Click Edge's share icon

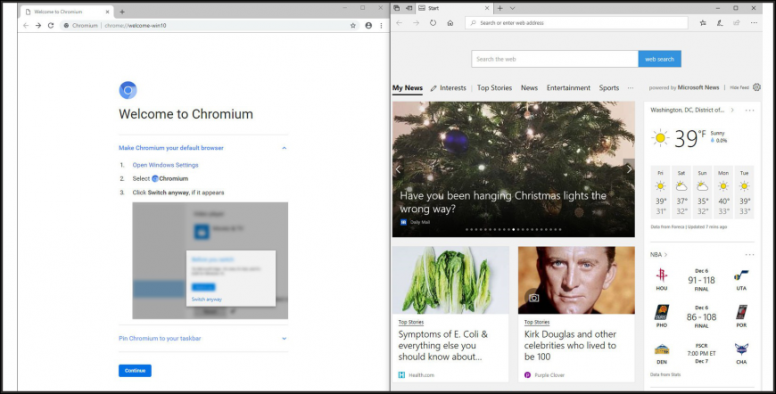coord(736,23)
